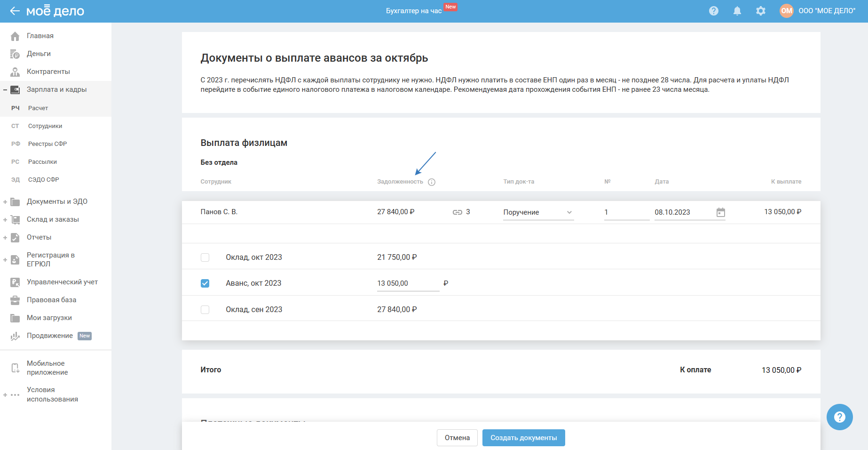Check the Оклад, окт 2023 checkbox
The width and height of the screenshot is (868, 450).
click(205, 257)
